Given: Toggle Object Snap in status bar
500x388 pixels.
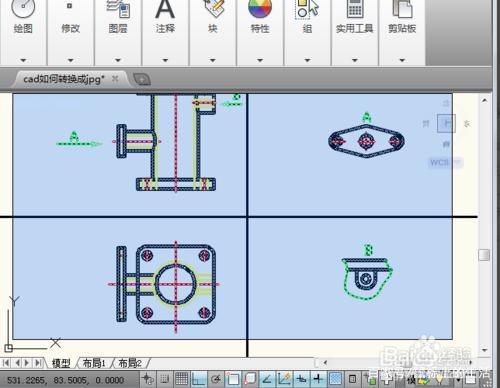Looking at the screenshot, I should click(x=233, y=379).
